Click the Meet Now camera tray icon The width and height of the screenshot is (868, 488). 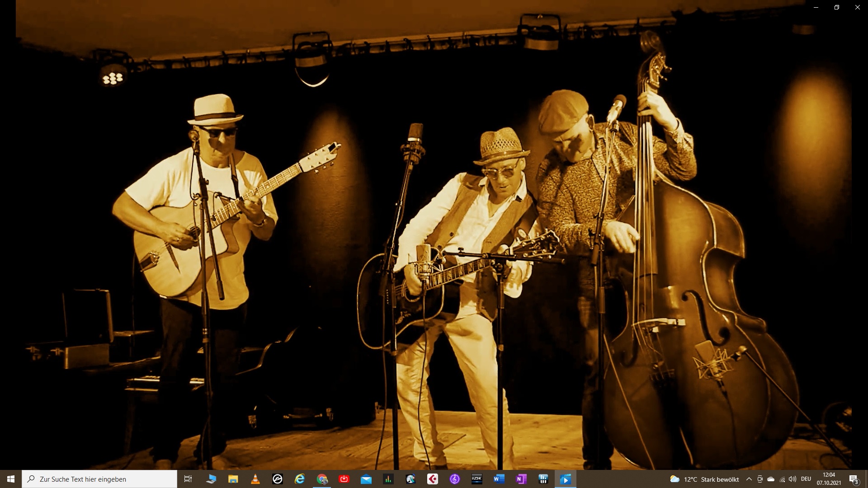[760, 479]
